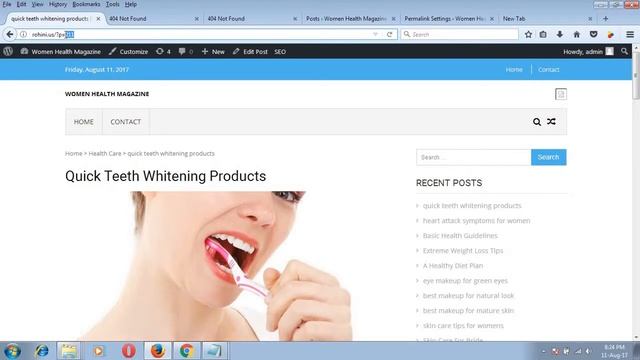Click the WOMEN HEALTH MAGAZINE site title
The width and height of the screenshot is (640, 360).
[x=107, y=94]
